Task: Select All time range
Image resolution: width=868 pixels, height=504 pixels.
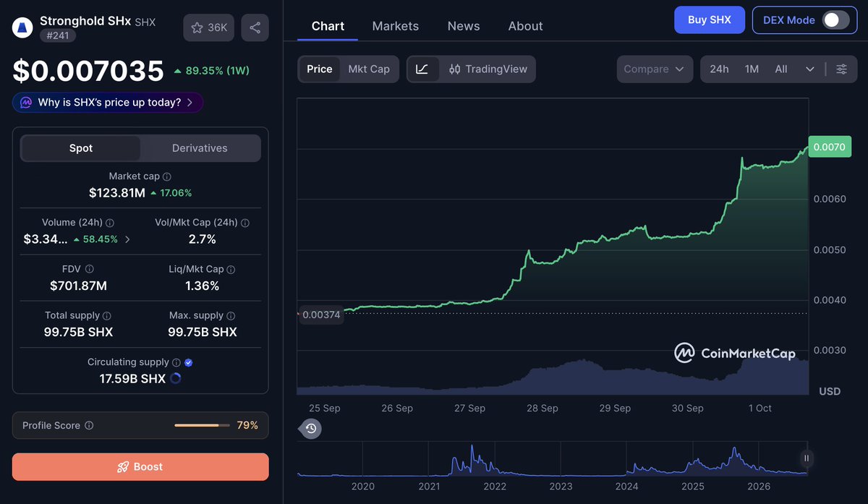Action: (781, 69)
